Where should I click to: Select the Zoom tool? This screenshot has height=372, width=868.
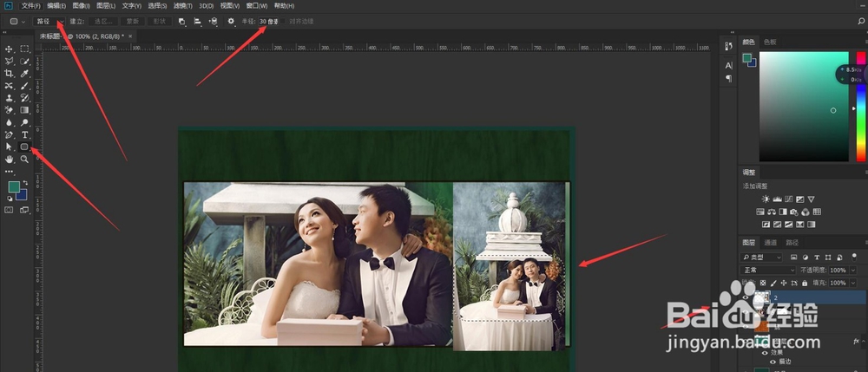point(24,159)
